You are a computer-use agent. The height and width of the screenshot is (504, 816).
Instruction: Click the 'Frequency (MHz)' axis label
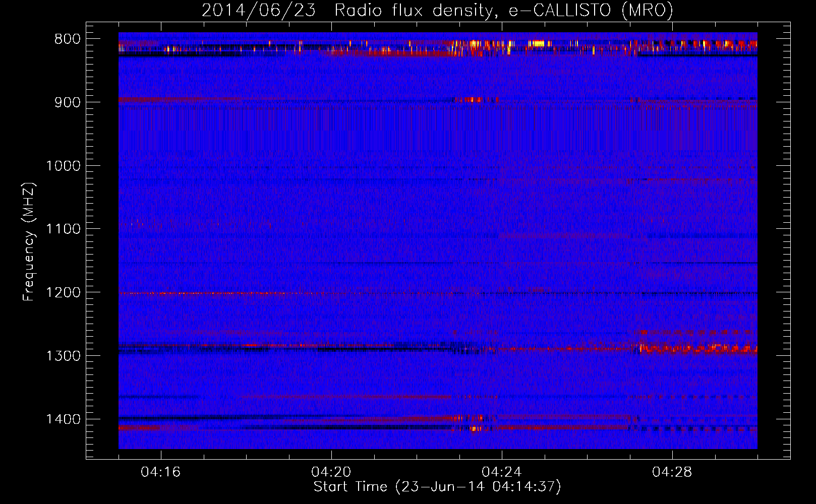(x=29, y=242)
